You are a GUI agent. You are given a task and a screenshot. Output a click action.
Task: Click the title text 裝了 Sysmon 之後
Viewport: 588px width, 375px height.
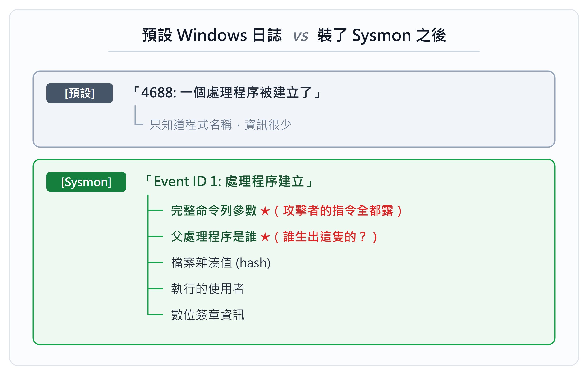382,35
